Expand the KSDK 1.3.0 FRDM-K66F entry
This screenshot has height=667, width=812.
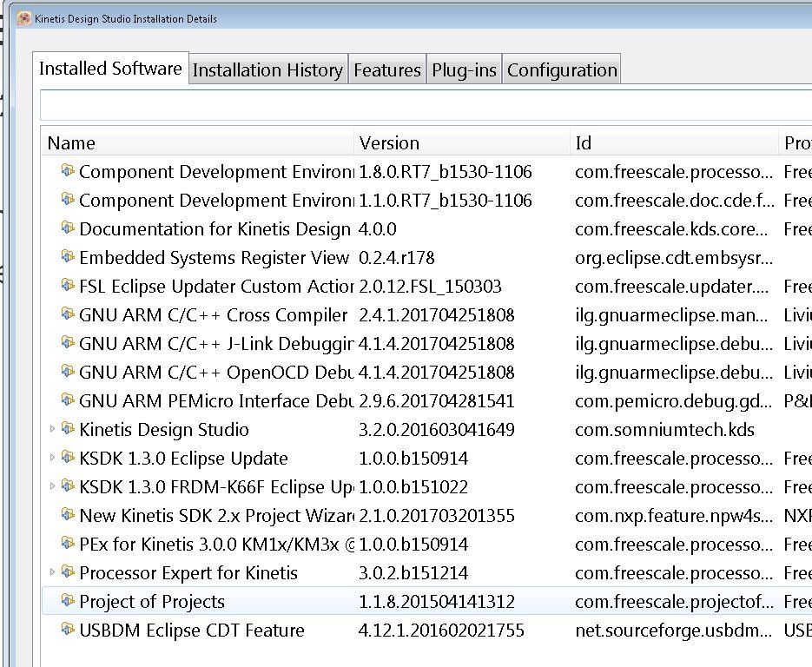click(x=52, y=485)
